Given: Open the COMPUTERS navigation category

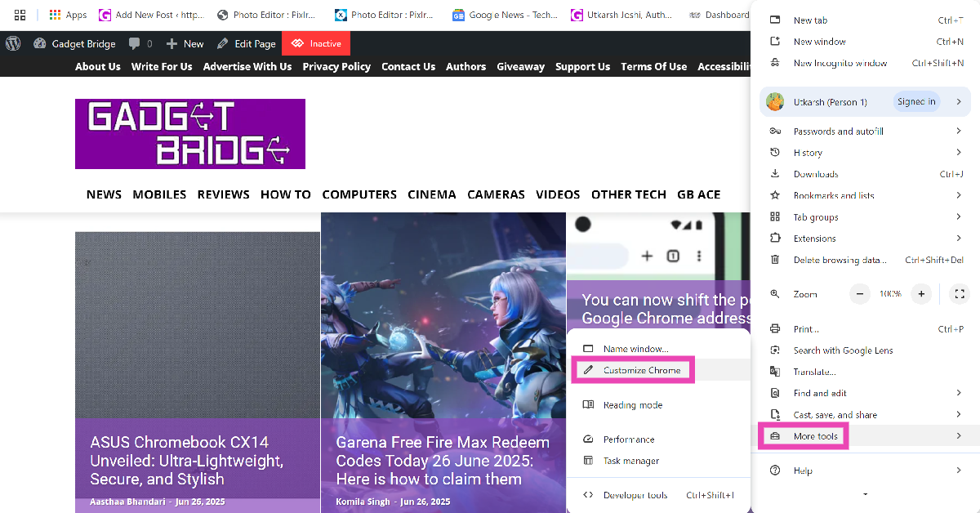Looking at the screenshot, I should [x=359, y=194].
